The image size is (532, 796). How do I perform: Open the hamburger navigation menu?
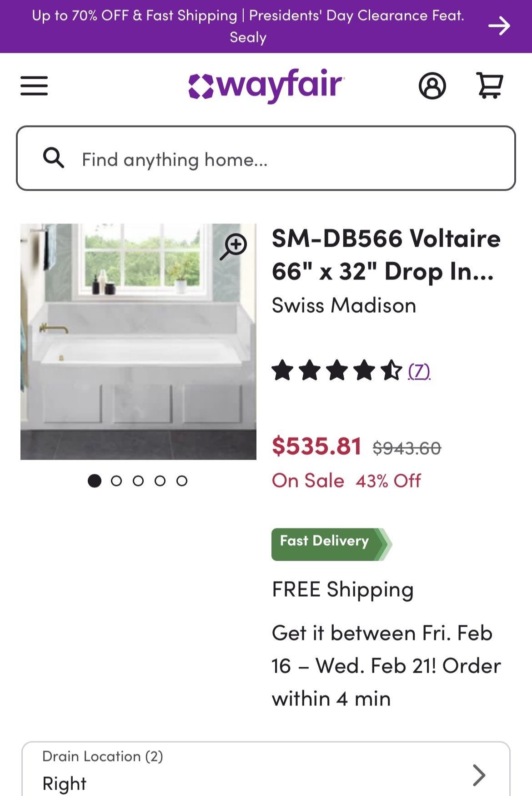[34, 86]
